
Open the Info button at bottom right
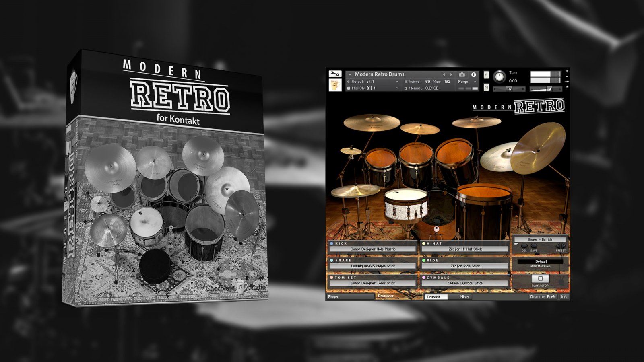(x=564, y=297)
